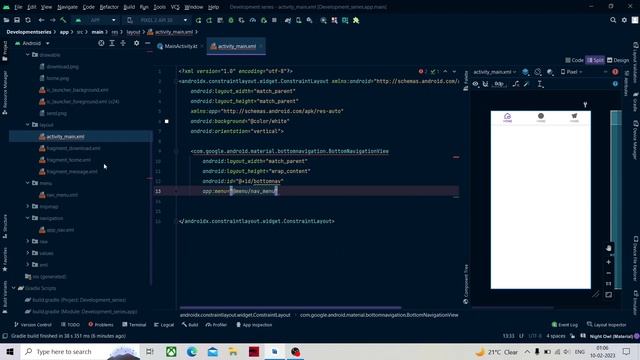Click the magnet autoconnect icon
The image size is (640, 360).
(485, 84)
